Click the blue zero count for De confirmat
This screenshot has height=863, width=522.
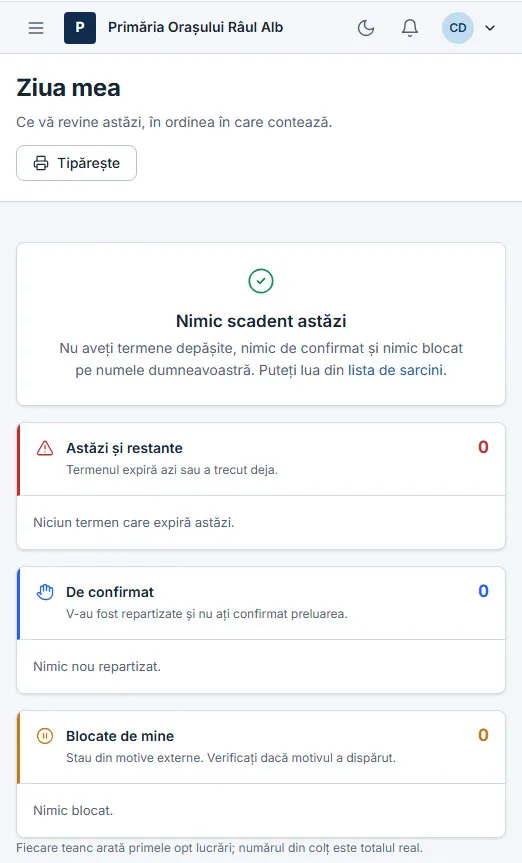483,591
